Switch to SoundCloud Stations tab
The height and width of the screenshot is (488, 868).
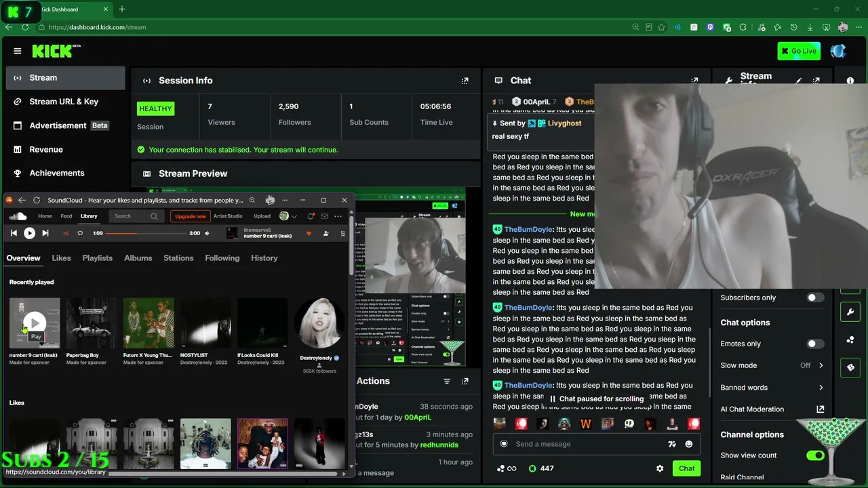point(178,258)
